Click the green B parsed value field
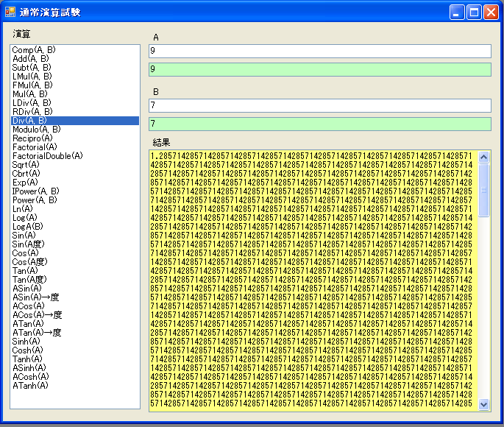504x427 pixels. pyautogui.click(x=320, y=124)
